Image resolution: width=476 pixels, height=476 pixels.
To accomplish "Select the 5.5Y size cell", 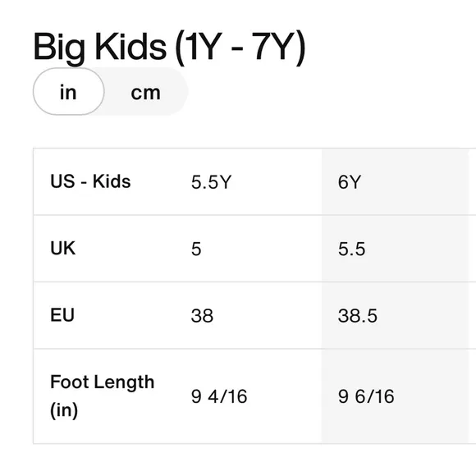I will tap(211, 182).
